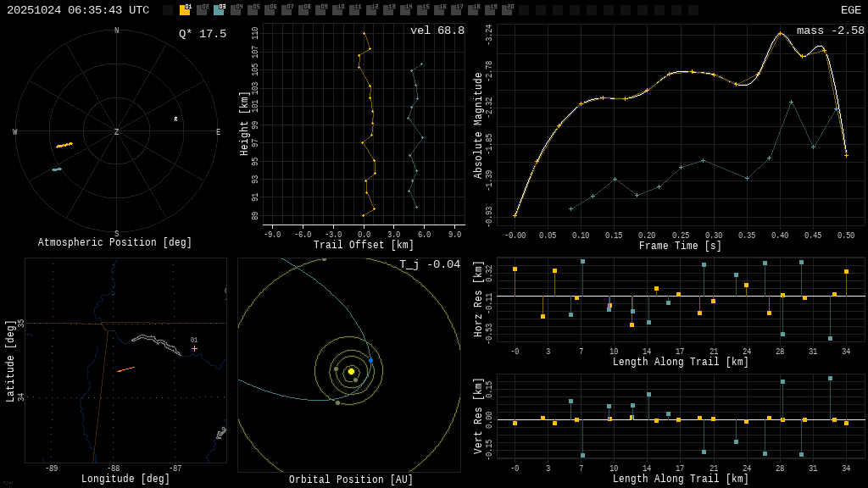Click the Z zenith marker at the polar center
Image resolution: width=868 pixels, height=488 pixels.
tap(117, 132)
